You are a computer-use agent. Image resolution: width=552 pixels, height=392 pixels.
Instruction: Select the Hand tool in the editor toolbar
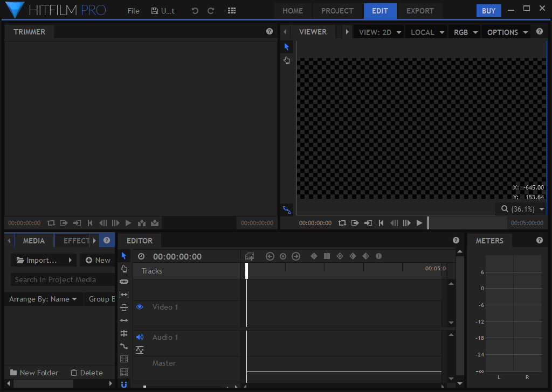(x=124, y=269)
